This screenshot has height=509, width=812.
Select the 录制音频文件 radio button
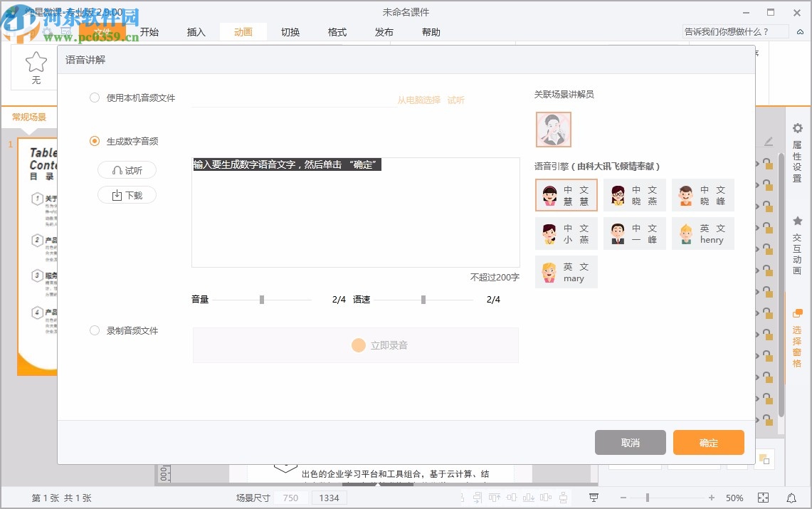tap(94, 330)
